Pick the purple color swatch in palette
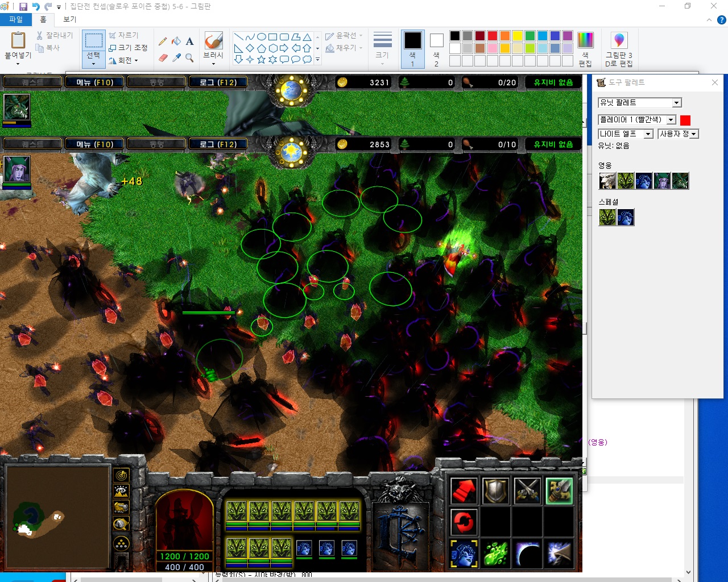This screenshot has width=728, height=582. pyautogui.click(x=568, y=36)
